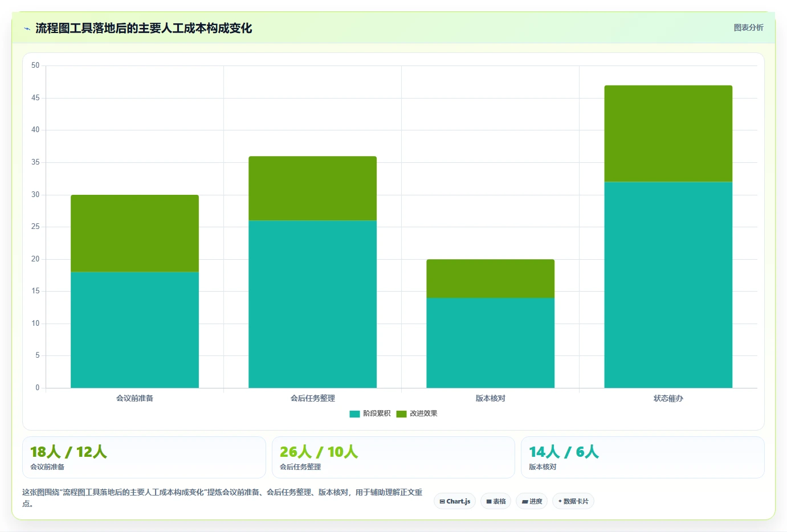The width and height of the screenshot is (787, 532).
Task: Click the 会后任务整理 caption under 26人 / 10人
Action: click(300, 467)
